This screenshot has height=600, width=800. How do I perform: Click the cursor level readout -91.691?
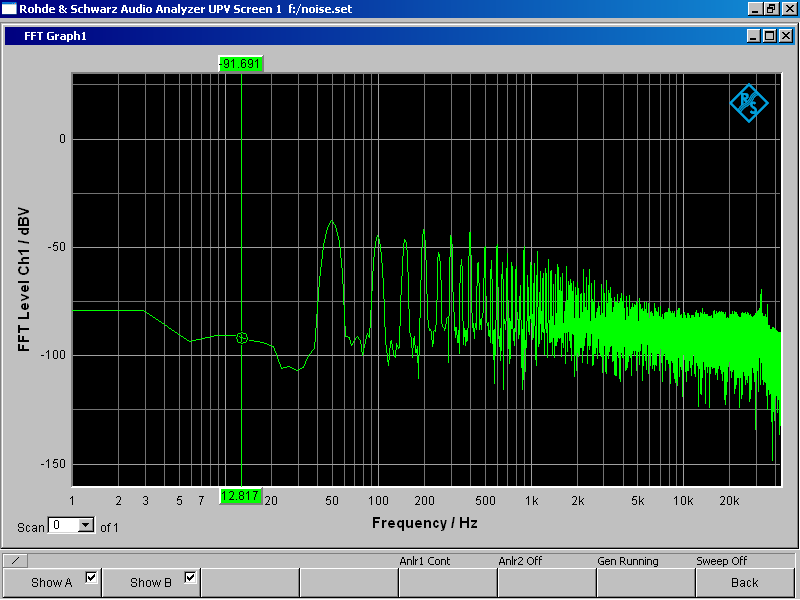(x=240, y=64)
